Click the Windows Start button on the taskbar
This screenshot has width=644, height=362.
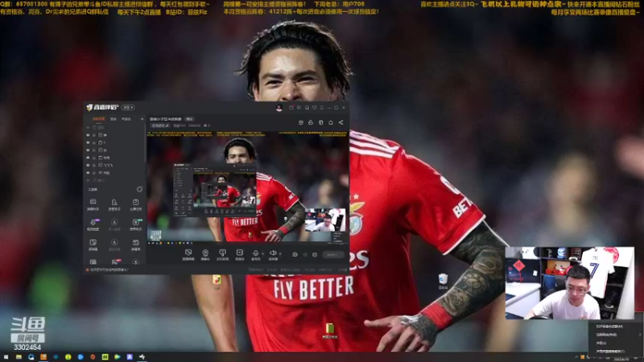coord(6,357)
